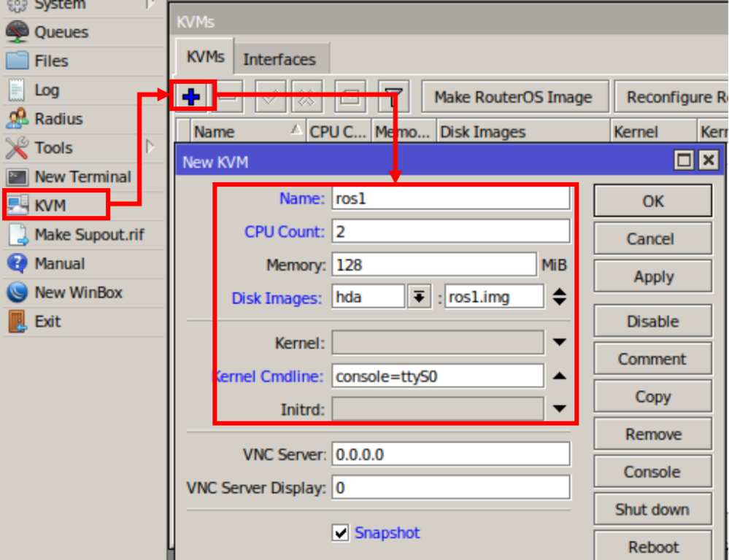Click the OK button
This screenshot has height=560, width=729.
click(653, 201)
